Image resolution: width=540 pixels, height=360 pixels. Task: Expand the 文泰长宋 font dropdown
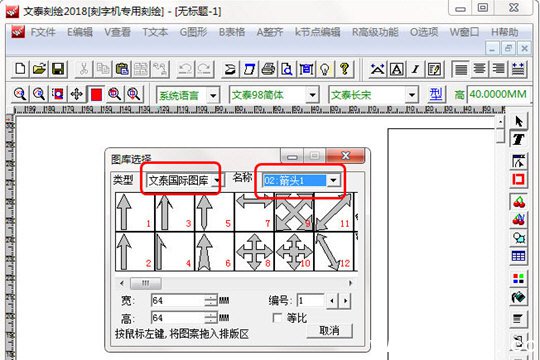click(x=412, y=95)
